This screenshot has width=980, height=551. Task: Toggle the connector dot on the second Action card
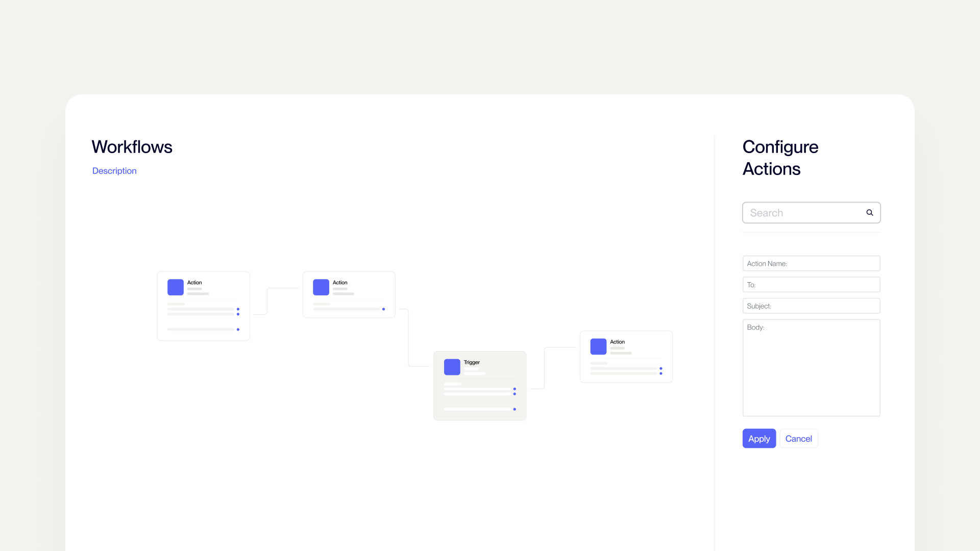(383, 309)
